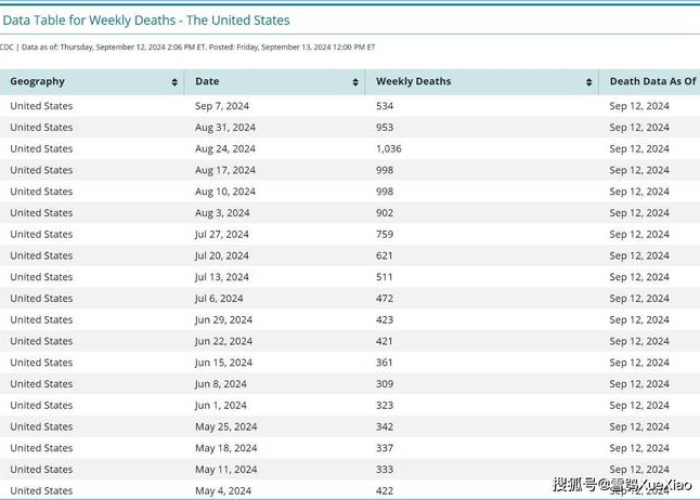Select the weekly deaths value 422
This screenshot has width=700, height=500.
[x=384, y=492]
